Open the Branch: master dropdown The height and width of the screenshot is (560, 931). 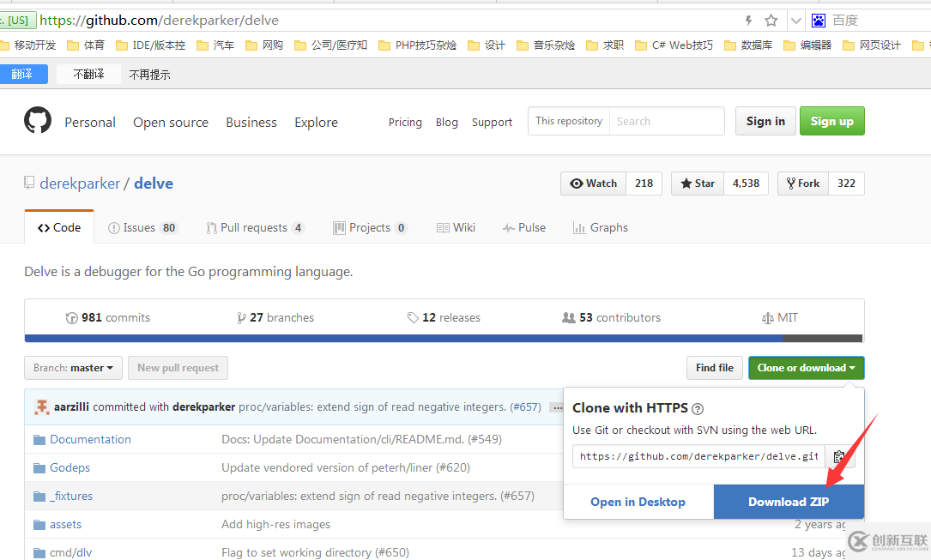click(x=73, y=368)
